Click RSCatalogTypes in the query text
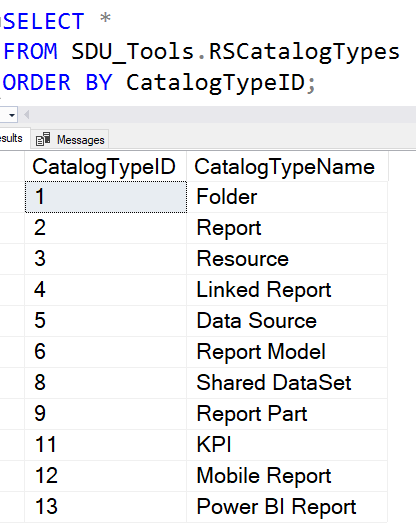This screenshot has width=416, height=523. coord(304,52)
